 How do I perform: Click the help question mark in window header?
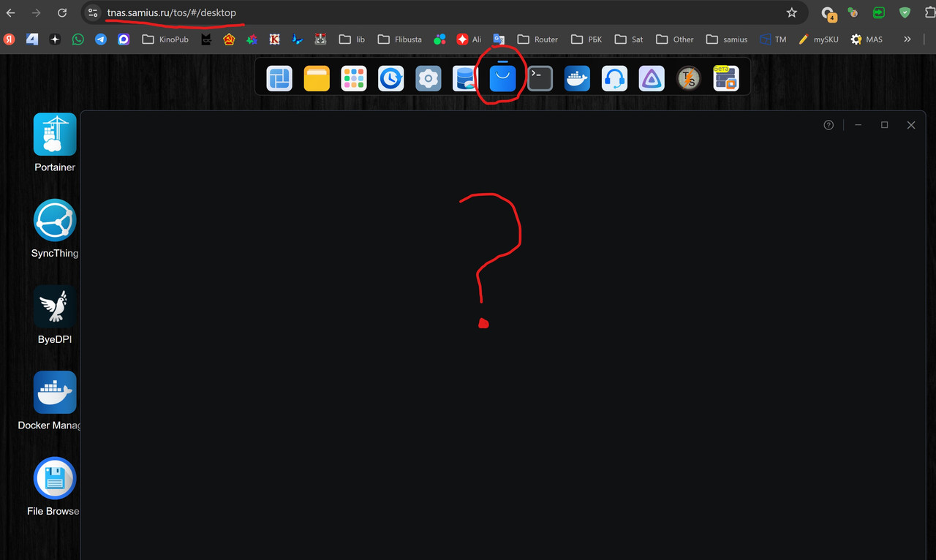[829, 125]
